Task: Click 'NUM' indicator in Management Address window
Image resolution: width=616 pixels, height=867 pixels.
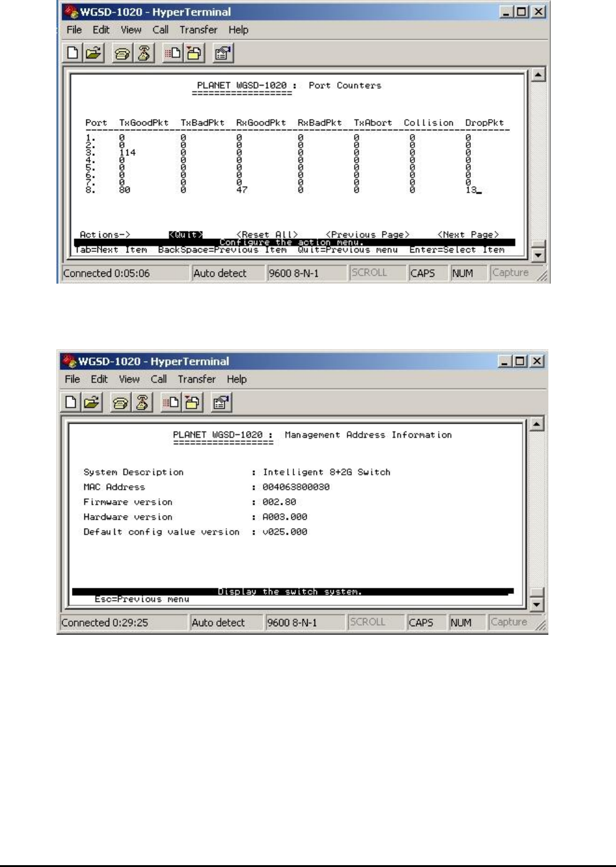Action: pos(461,622)
